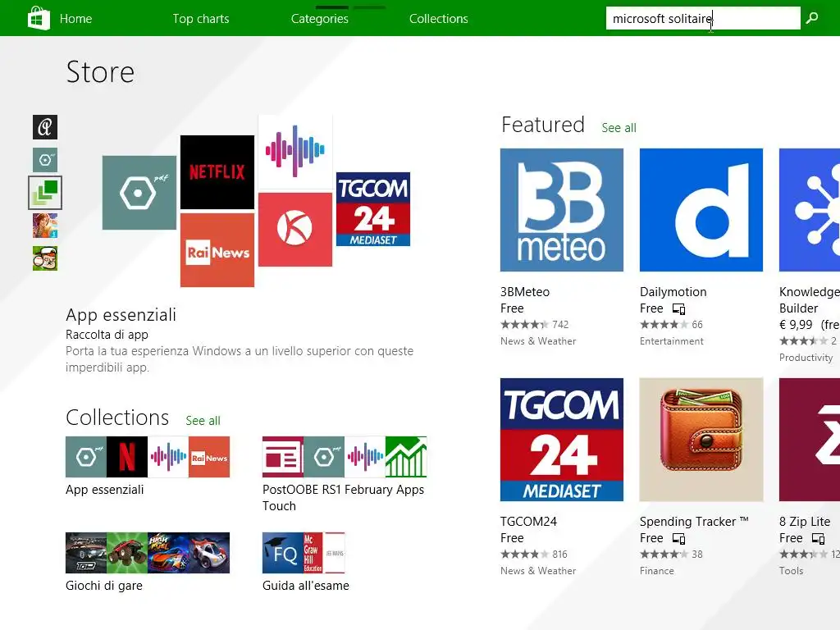Click the App essenziali headline title
840x630 pixels.
click(x=121, y=315)
